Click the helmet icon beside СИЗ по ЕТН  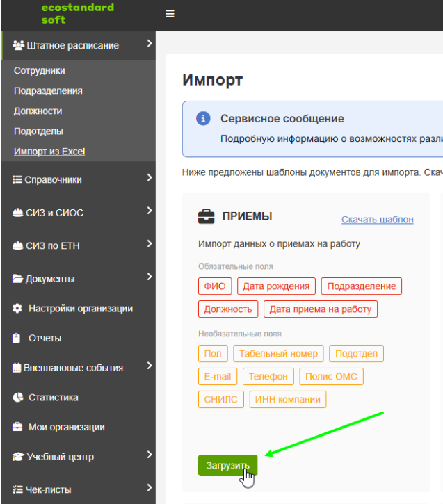17,245
